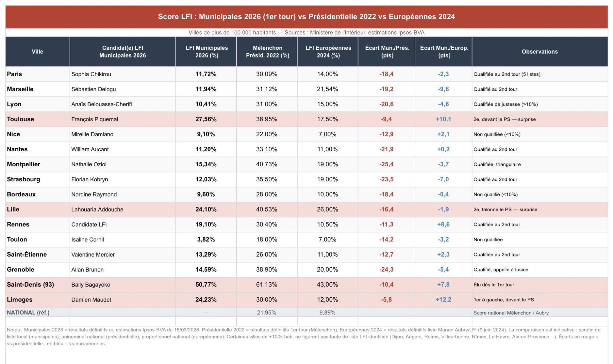Click on candidate Sébastien Delogu

tap(94, 89)
